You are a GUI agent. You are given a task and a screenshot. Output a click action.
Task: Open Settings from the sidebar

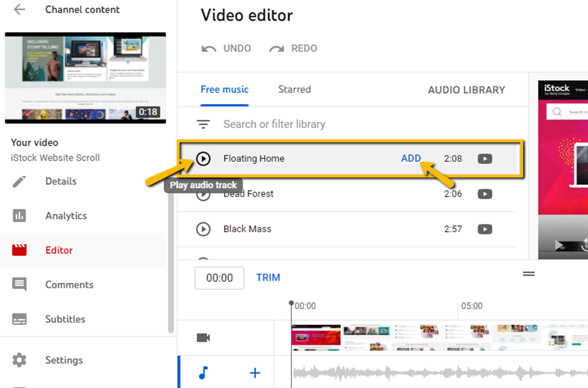point(64,360)
